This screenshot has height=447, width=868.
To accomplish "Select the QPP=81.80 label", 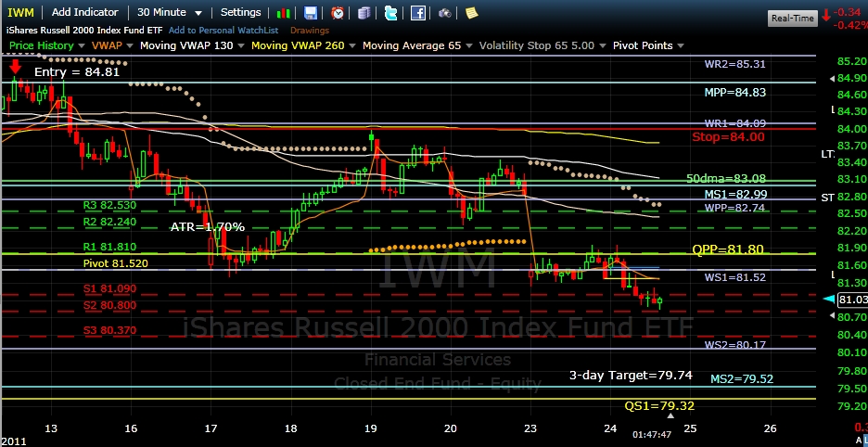I will (x=728, y=249).
